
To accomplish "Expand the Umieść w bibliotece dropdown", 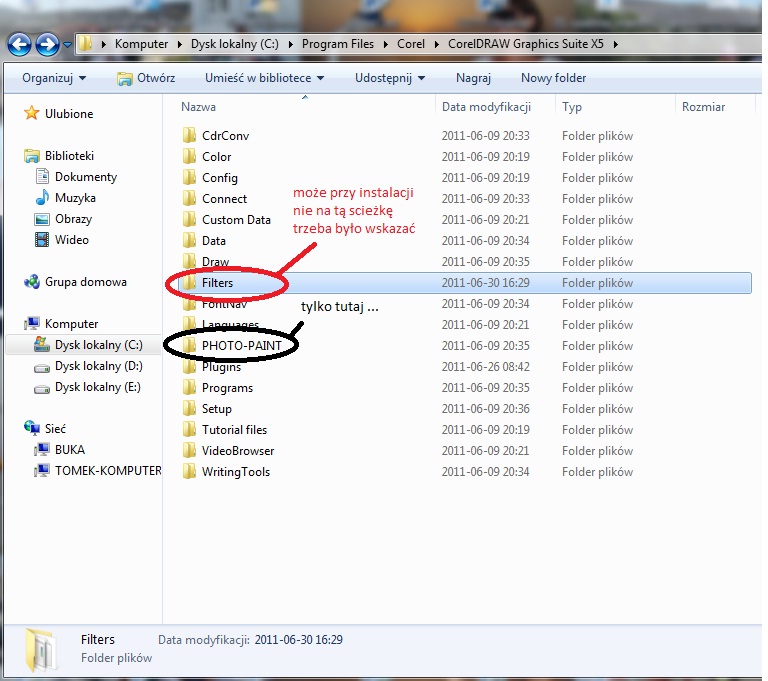I will [x=264, y=78].
